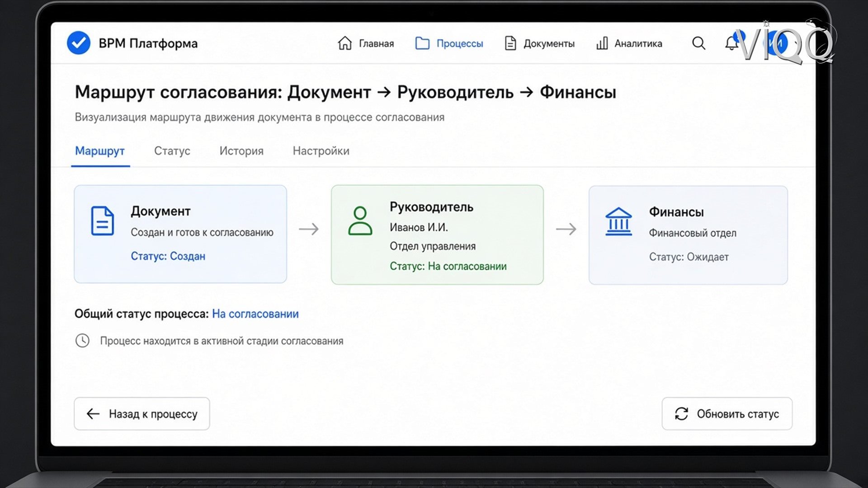
Task: Open notifications bell icon
Action: coord(731,43)
